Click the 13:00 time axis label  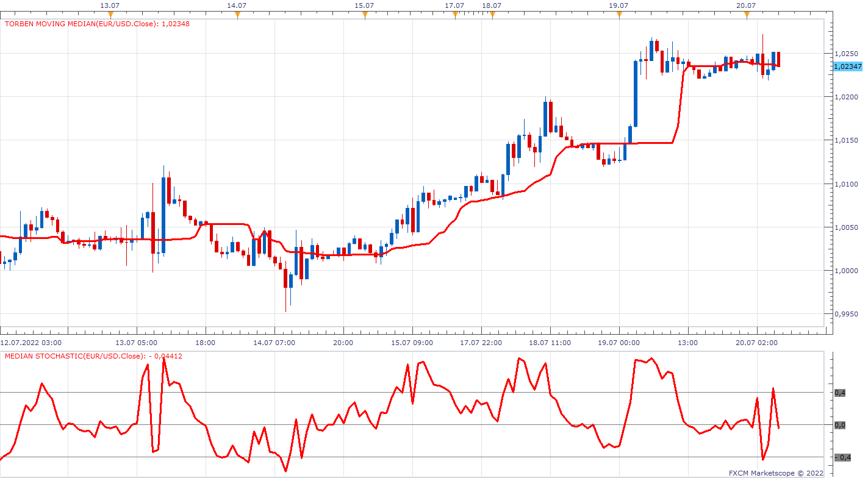tap(688, 343)
